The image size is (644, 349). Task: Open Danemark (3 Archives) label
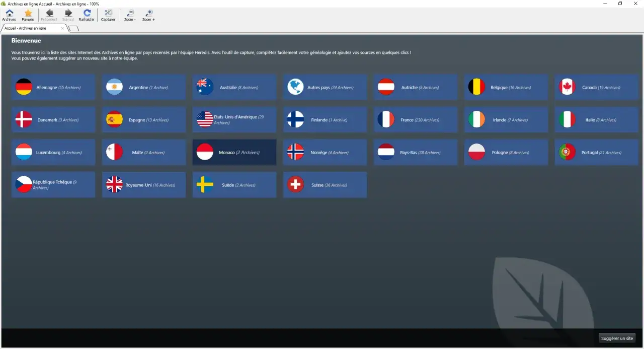pos(58,120)
